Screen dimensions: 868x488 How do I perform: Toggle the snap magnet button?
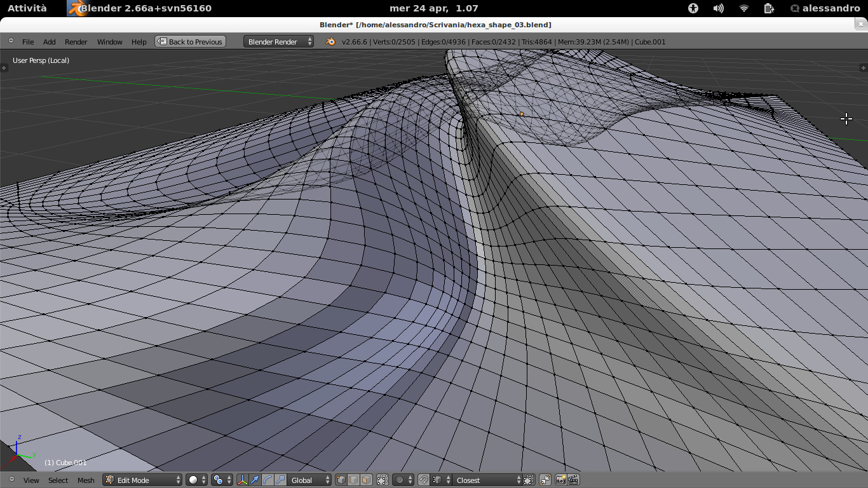pyautogui.click(x=423, y=480)
